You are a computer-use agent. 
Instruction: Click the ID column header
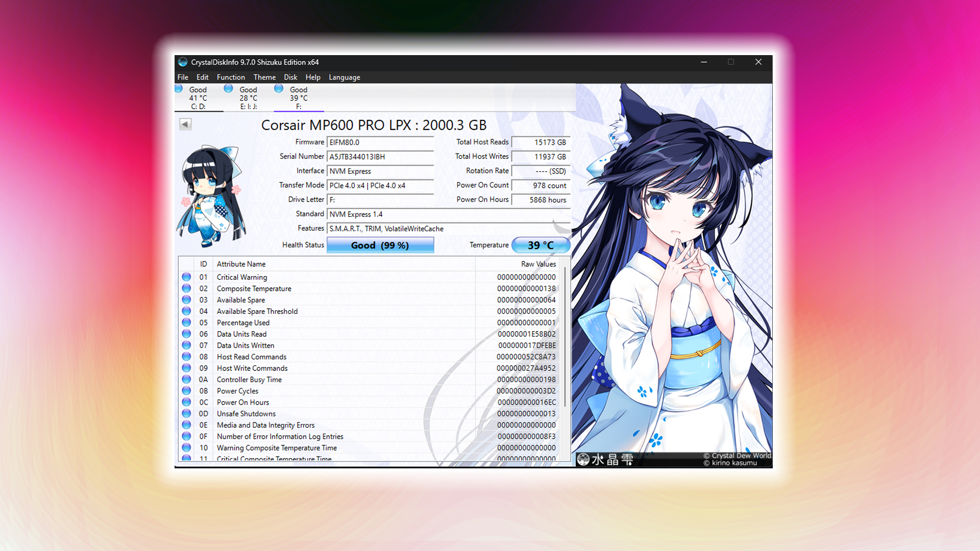tap(203, 264)
